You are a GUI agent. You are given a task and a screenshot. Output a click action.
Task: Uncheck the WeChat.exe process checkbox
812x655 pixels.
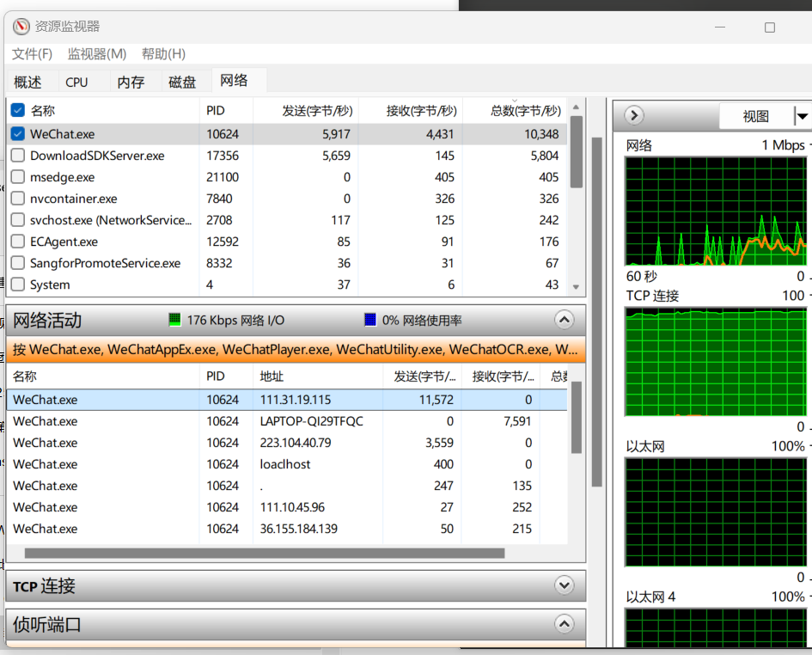click(x=17, y=134)
